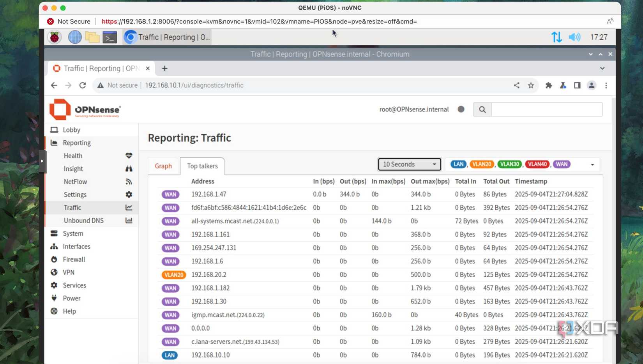Click the share icon in the address bar
The width and height of the screenshot is (643, 364).
click(x=516, y=85)
